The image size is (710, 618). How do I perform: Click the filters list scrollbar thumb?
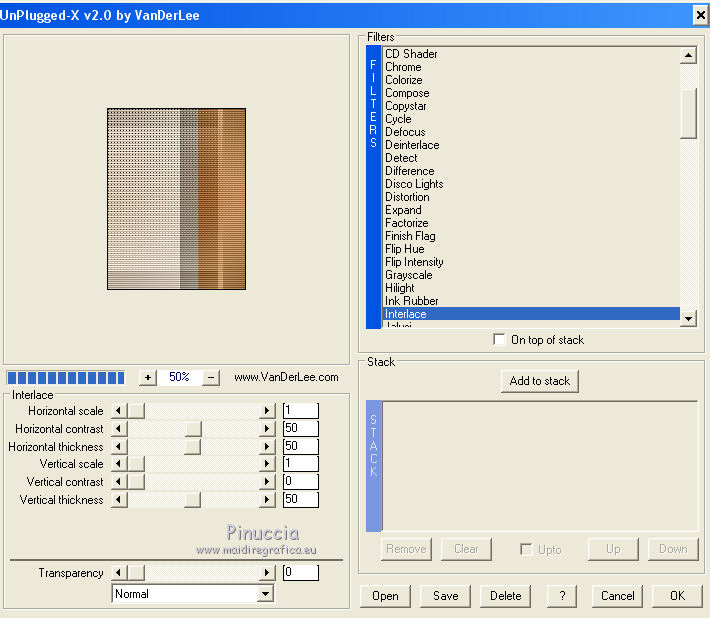pyautogui.click(x=688, y=113)
